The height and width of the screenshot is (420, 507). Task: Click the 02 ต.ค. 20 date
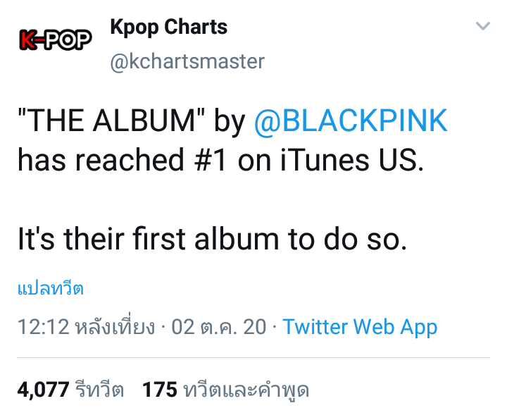coord(218,327)
